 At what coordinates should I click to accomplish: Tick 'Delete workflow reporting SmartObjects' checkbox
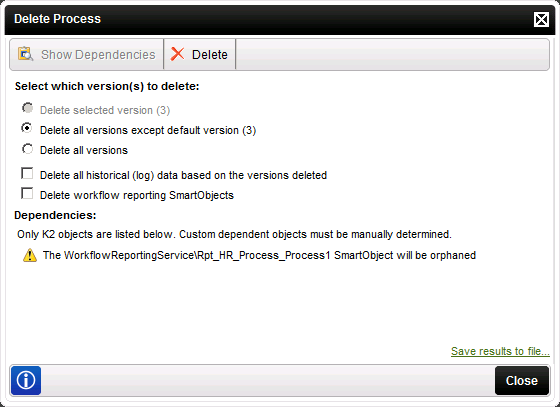(x=27, y=194)
